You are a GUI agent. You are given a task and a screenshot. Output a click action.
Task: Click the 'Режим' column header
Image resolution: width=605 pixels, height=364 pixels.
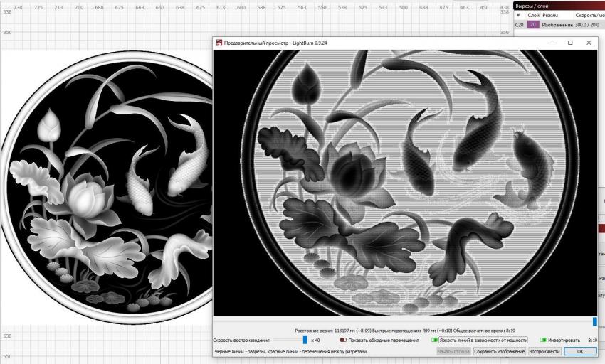[550, 15]
